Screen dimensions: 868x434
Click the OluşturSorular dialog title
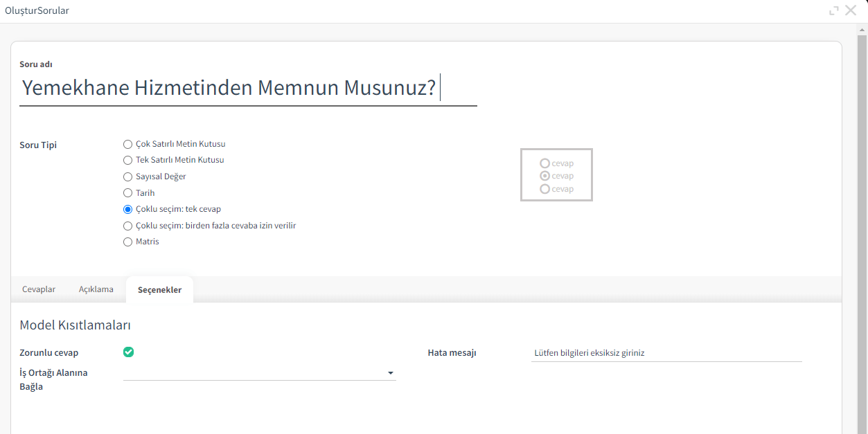click(x=37, y=11)
